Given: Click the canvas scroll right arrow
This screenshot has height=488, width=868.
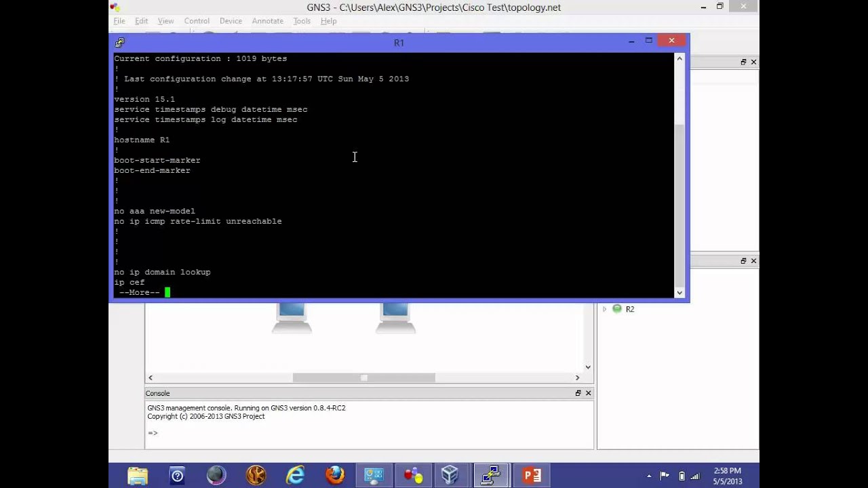Looking at the screenshot, I should pos(578,378).
